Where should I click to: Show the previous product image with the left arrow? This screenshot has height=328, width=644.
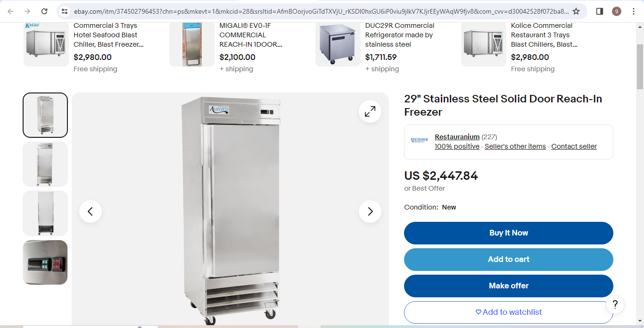click(91, 211)
